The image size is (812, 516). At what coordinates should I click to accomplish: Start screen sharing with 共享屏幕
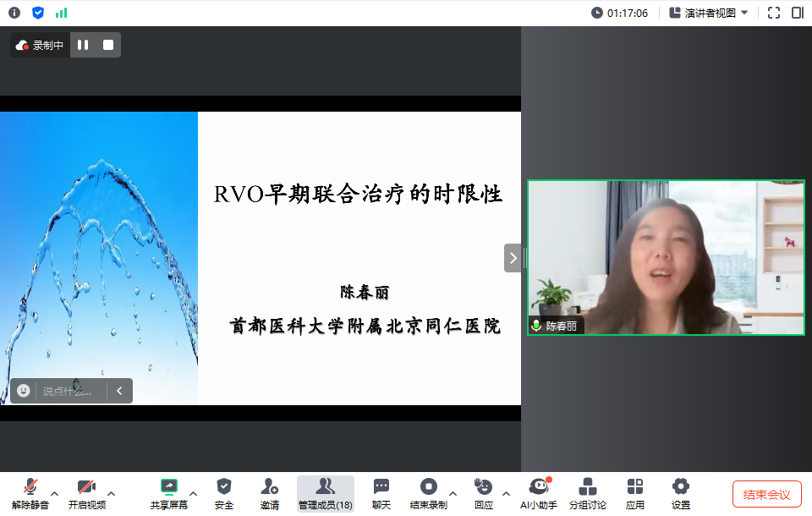coord(169,494)
